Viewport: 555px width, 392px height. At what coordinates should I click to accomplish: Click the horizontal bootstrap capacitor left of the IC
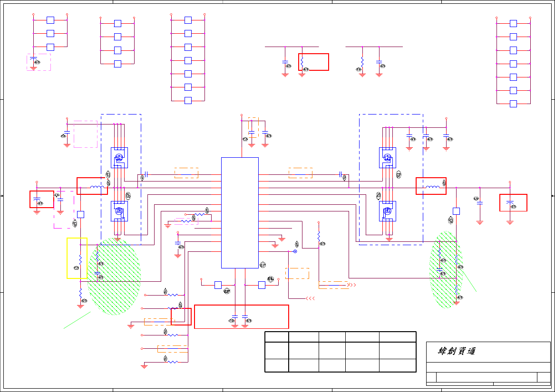146,174
